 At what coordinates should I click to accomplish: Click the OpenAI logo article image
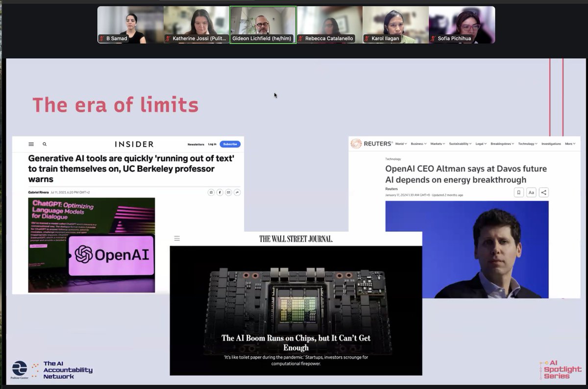point(91,245)
